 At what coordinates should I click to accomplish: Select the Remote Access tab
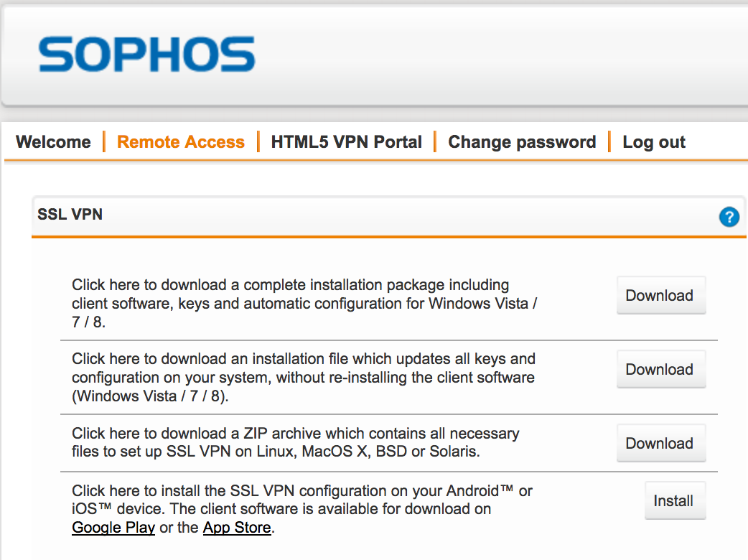181,142
